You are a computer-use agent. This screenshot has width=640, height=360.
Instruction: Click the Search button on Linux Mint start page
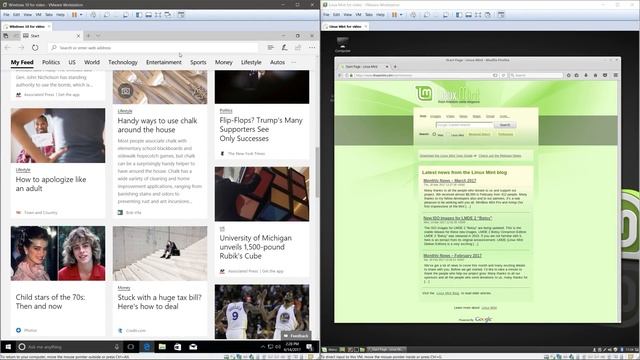coord(505,125)
